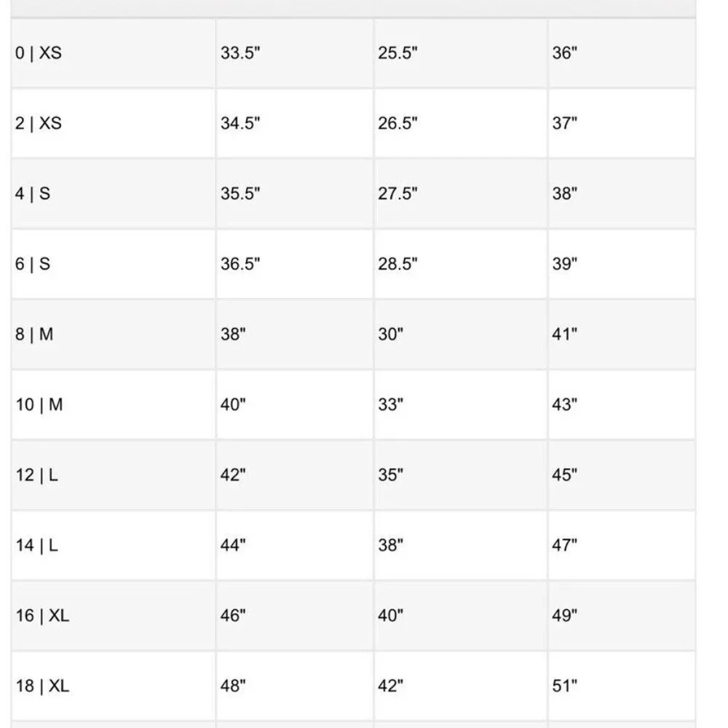This screenshot has height=728, width=728.
Task: Select the 0 | XS size cell
Action: (x=114, y=53)
